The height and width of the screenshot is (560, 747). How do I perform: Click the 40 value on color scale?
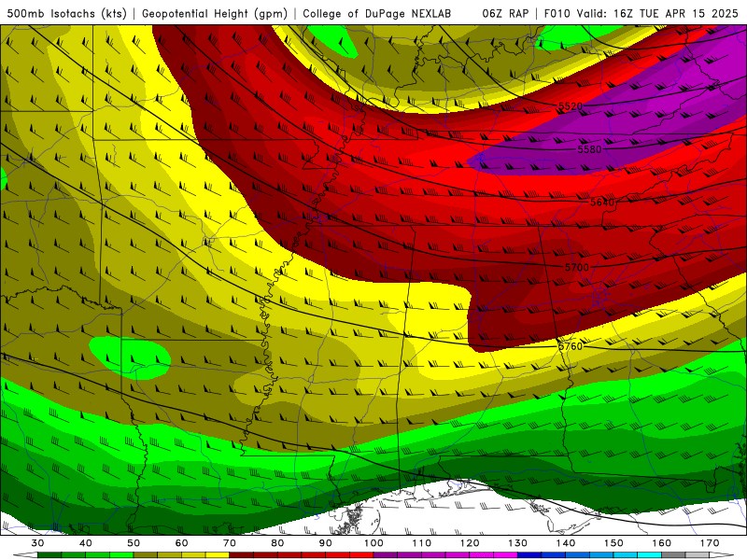86,543
